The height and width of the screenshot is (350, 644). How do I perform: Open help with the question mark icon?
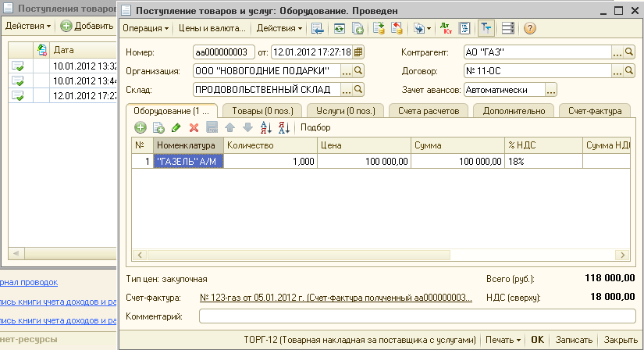530,29
